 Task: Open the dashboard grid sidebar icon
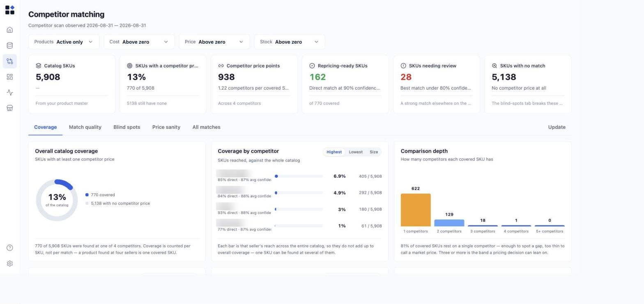point(10,77)
